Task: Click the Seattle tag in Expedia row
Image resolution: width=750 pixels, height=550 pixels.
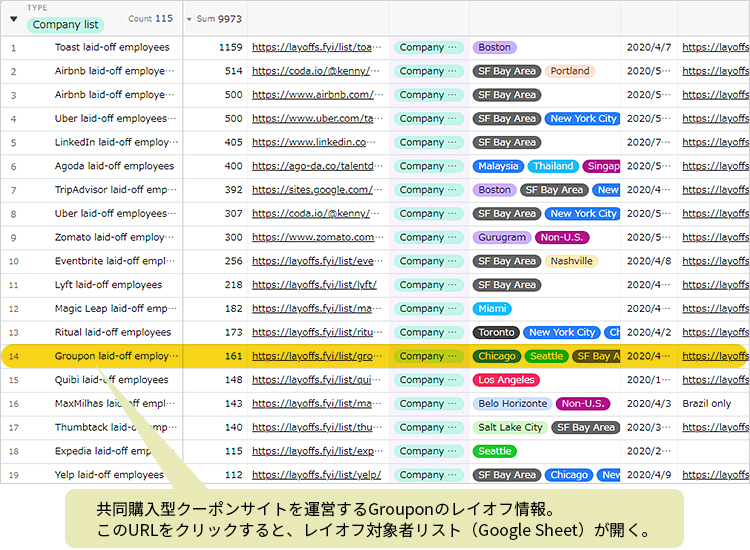Action: pyautogui.click(x=495, y=451)
